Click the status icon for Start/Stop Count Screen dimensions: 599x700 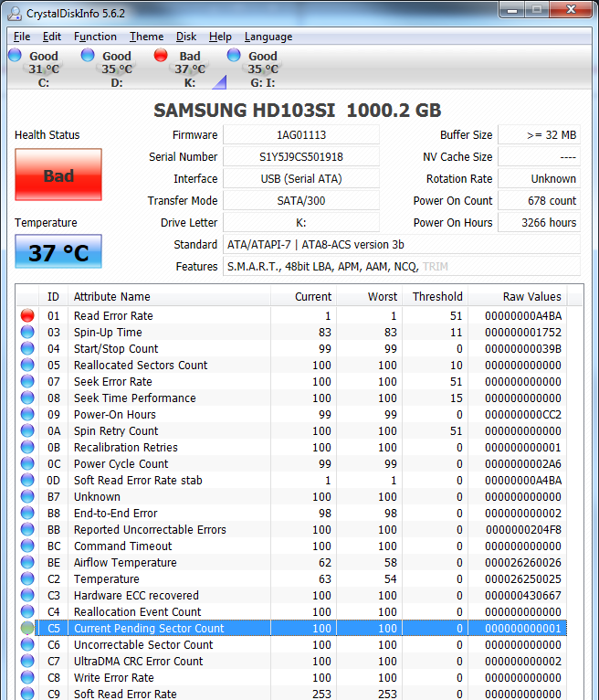[27, 349]
